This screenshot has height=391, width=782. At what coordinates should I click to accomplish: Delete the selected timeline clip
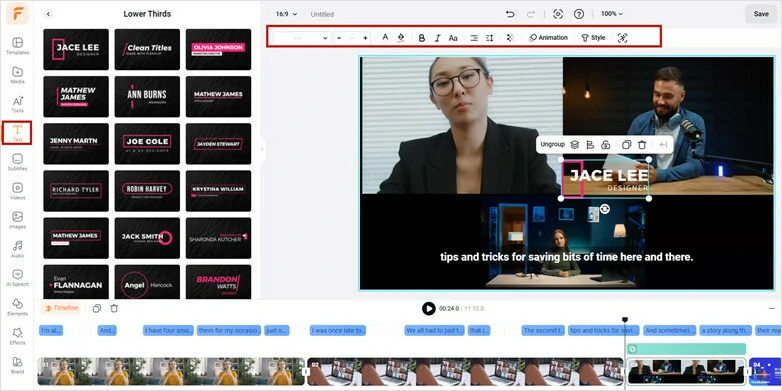(114, 308)
